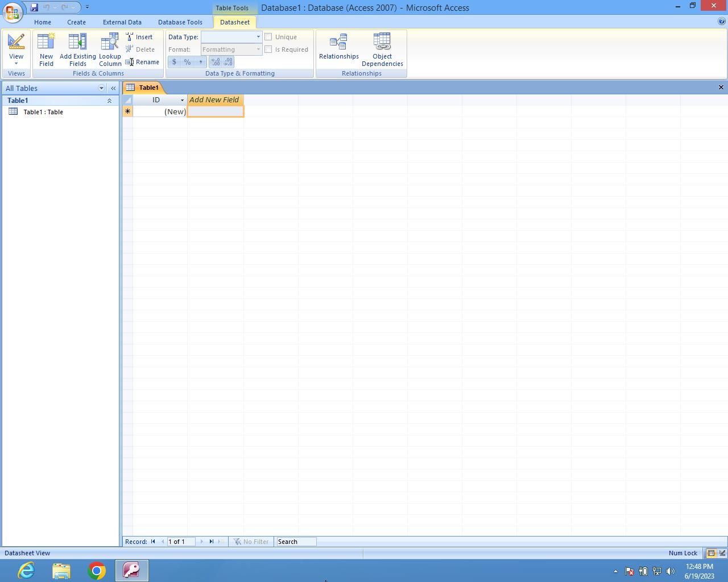Switch to the Create ribbon tab

[76, 22]
